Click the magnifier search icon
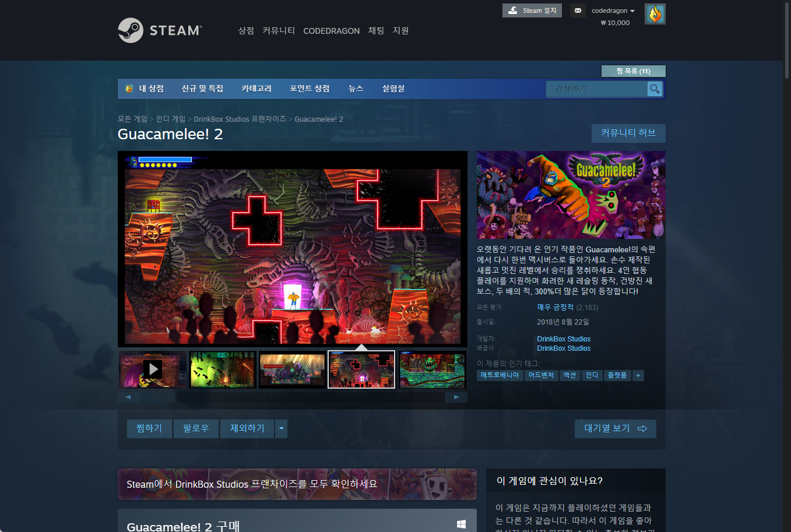 pos(655,89)
